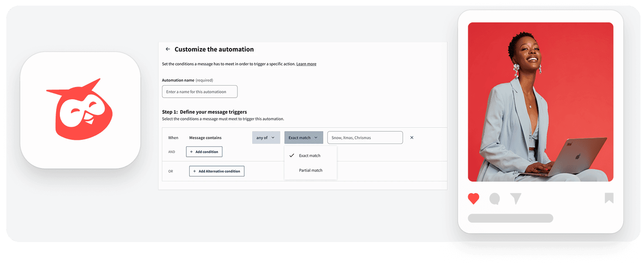
Task: Go back using the left arrow
Action: pos(167,49)
